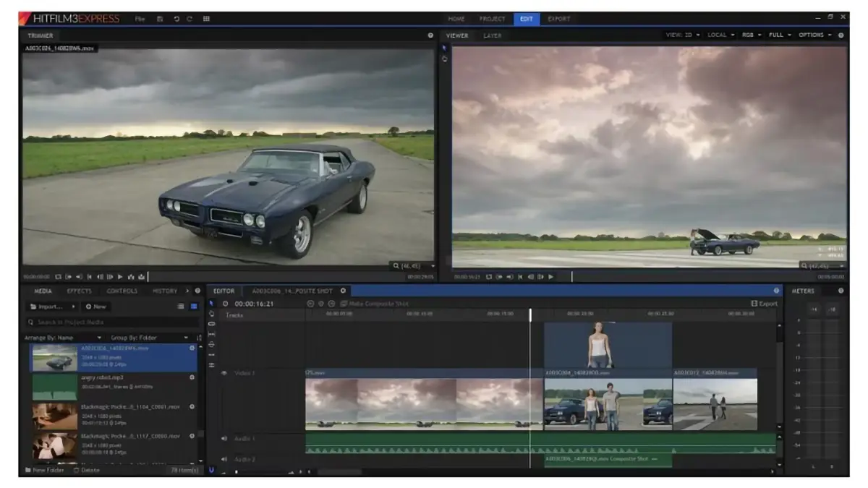
Task: Mute the Audio 2 track
Action: click(224, 459)
